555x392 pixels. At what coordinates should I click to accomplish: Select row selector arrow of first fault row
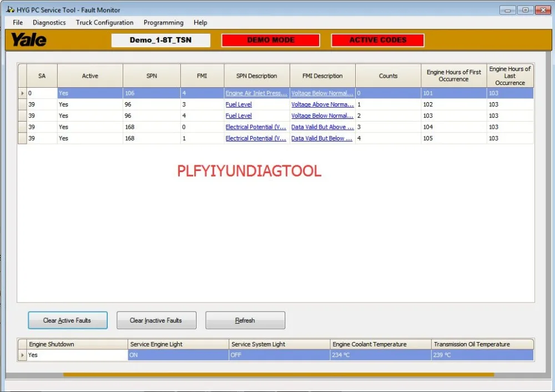click(x=22, y=93)
